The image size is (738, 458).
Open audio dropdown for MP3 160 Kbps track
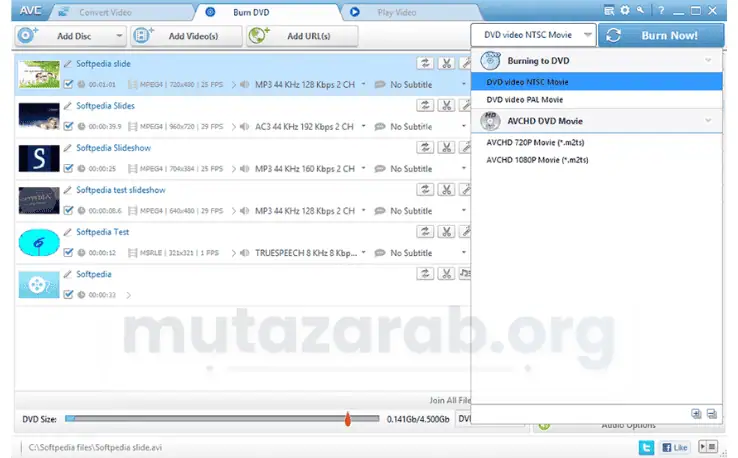coord(363,168)
